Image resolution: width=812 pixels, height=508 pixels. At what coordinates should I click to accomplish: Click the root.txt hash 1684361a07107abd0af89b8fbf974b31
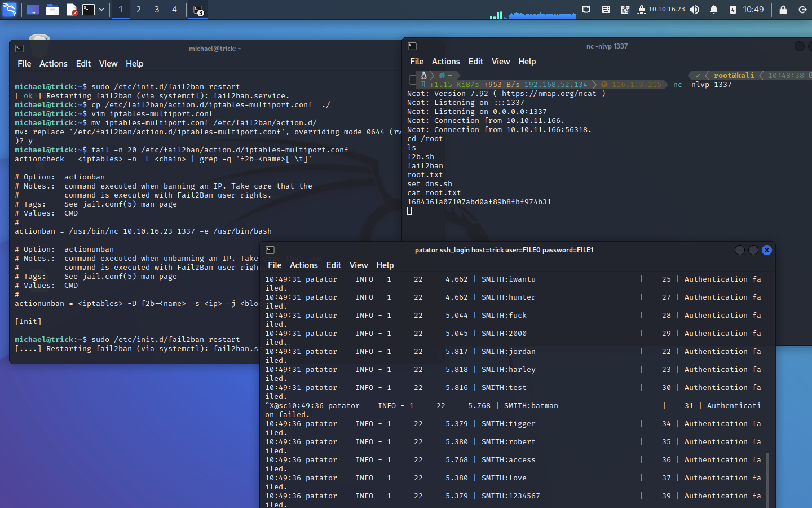click(x=479, y=202)
